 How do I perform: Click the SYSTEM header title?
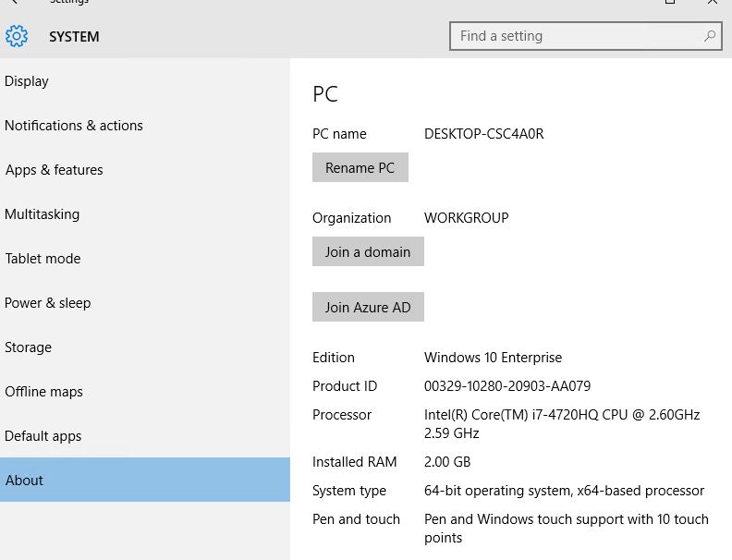coord(74,37)
